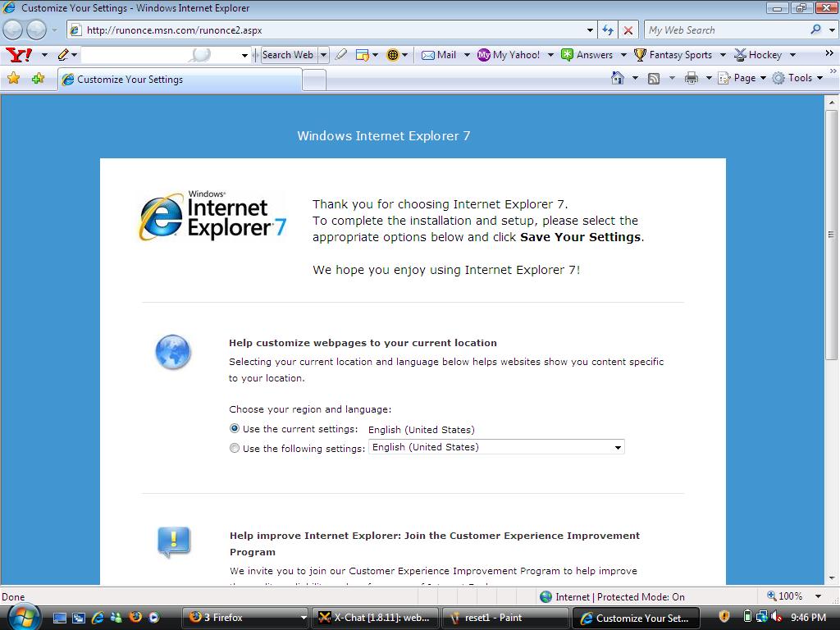Open Yahoo Mail from the toolbar

[x=439, y=55]
